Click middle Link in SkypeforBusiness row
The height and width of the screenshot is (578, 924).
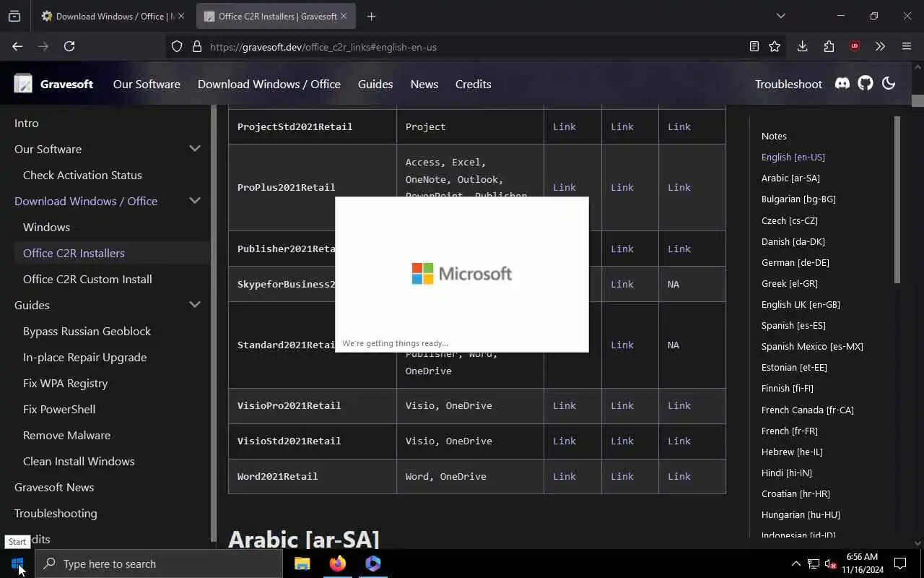pyautogui.click(x=622, y=284)
